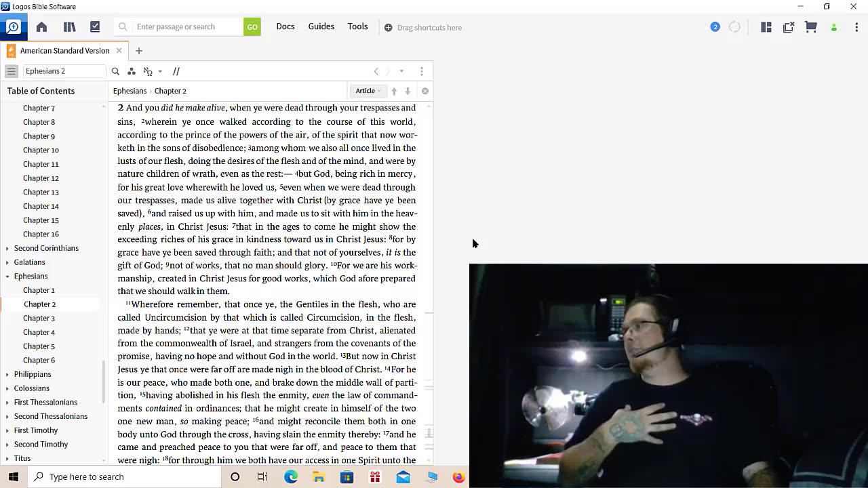Screen dimensions: 868x488
Task: Open the user account icon
Action: (x=834, y=27)
